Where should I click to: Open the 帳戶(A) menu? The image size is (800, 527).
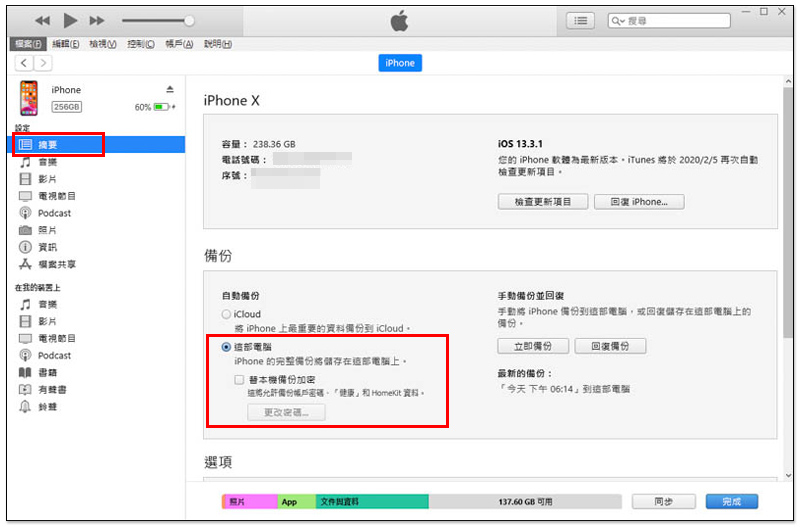(179, 44)
